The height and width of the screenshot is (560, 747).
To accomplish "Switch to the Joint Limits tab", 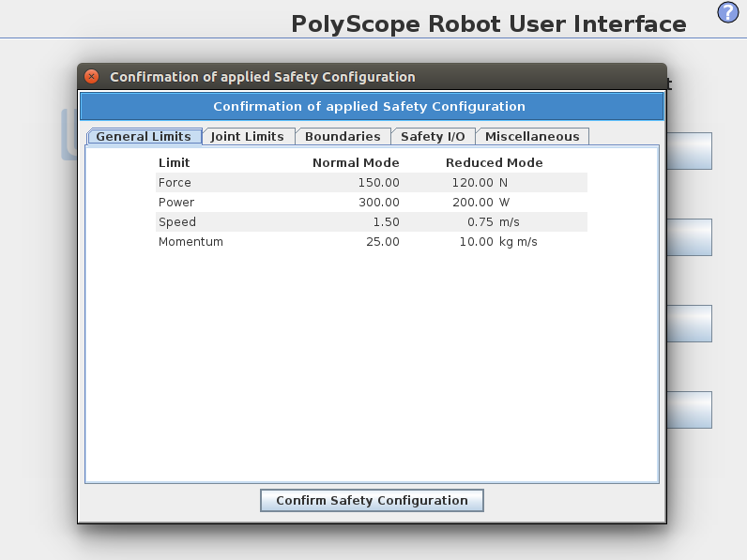I will pyautogui.click(x=248, y=137).
